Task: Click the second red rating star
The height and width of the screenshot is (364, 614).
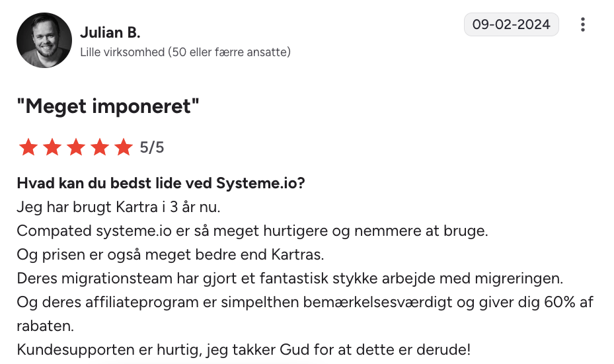Action: tap(52, 147)
